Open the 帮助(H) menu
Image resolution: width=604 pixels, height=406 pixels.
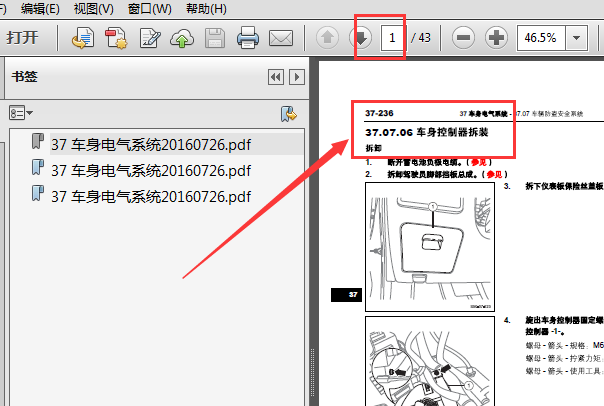point(206,8)
